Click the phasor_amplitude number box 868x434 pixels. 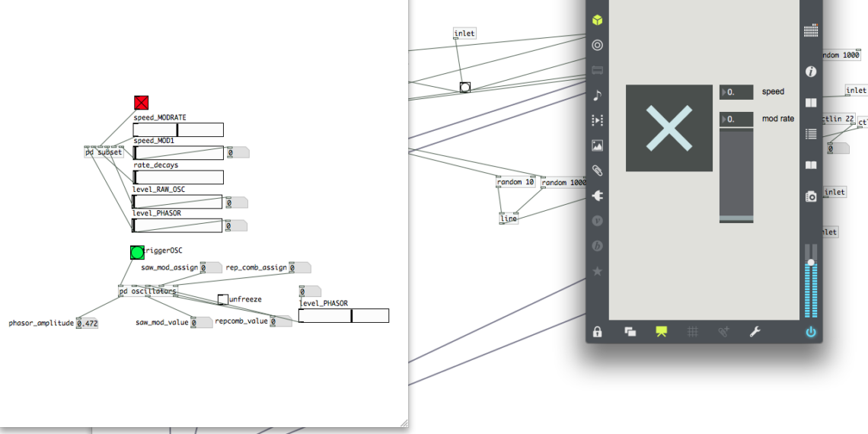point(88,324)
